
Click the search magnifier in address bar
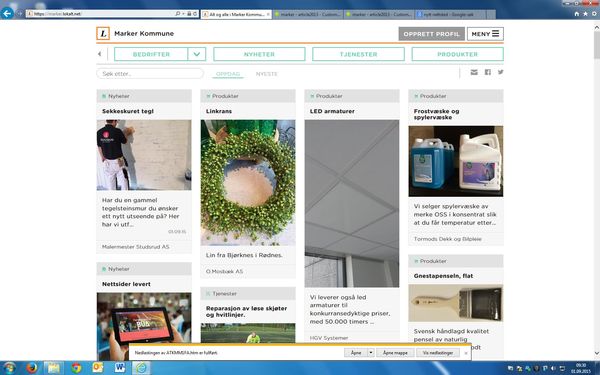(178, 14)
